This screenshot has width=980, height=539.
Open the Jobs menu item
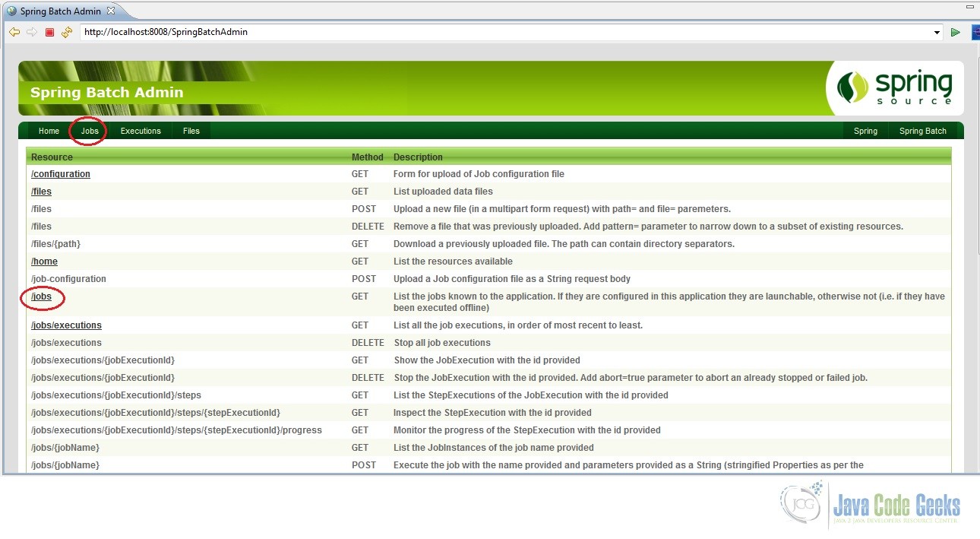pyautogui.click(x=90, y=131)
